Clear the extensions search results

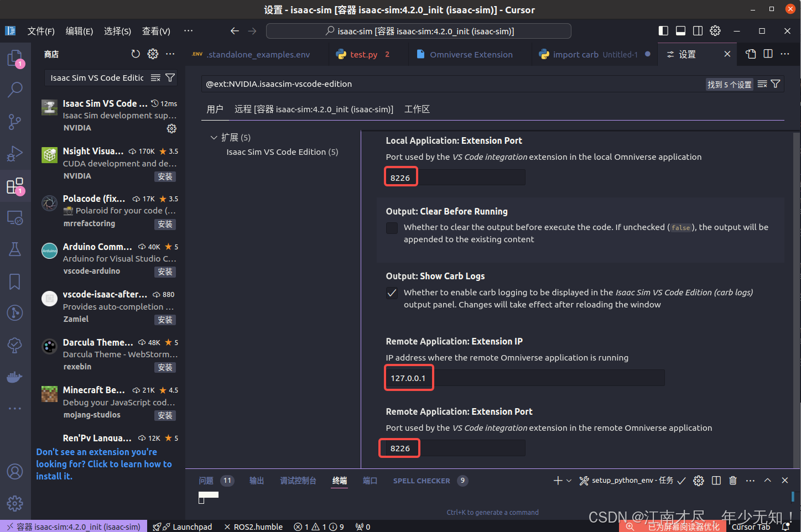tap(156, 78)
